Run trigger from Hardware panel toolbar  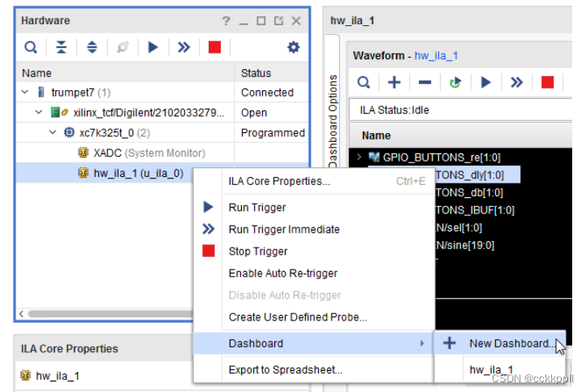[153, 47]
